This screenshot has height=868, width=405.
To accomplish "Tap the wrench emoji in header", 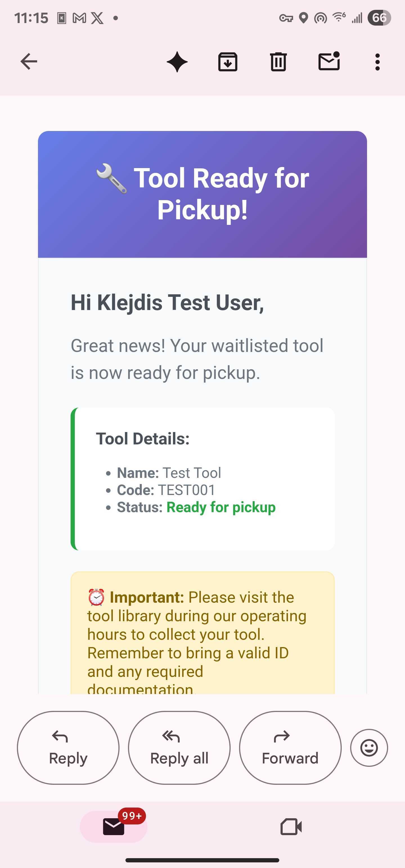I will click(112, 178).
